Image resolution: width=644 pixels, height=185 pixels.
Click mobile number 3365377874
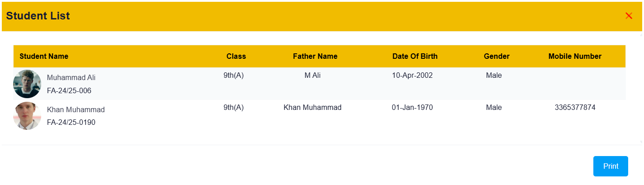(x=575, y=108)
